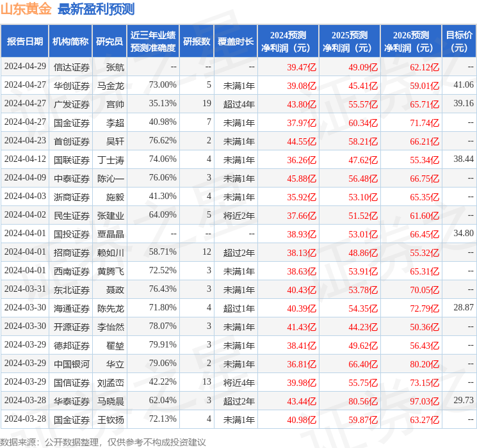
Task: Click the 华创证券 institution cell
Action: pos(72,86)
